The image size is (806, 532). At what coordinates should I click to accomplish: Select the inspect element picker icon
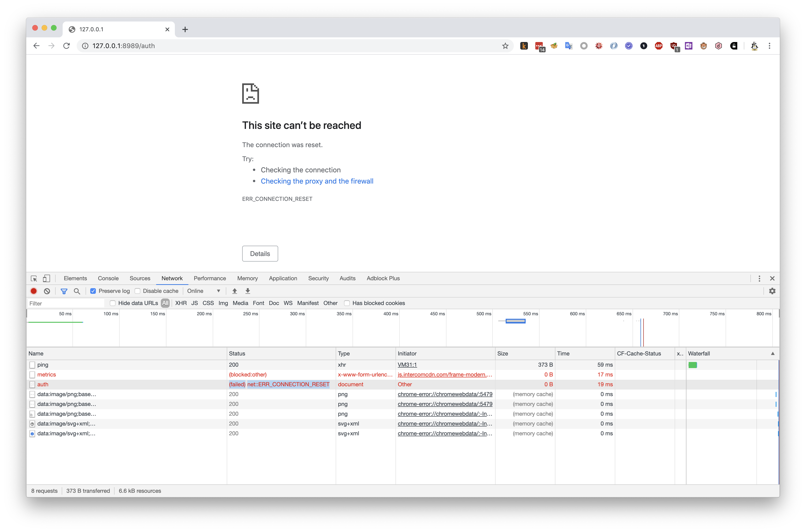coord(34,278)
